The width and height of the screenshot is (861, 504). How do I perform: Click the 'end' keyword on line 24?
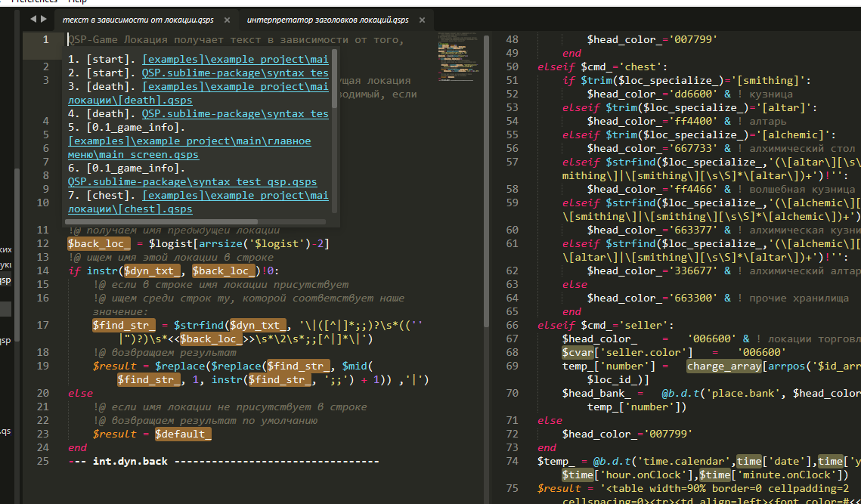click(x=77, y=447)
